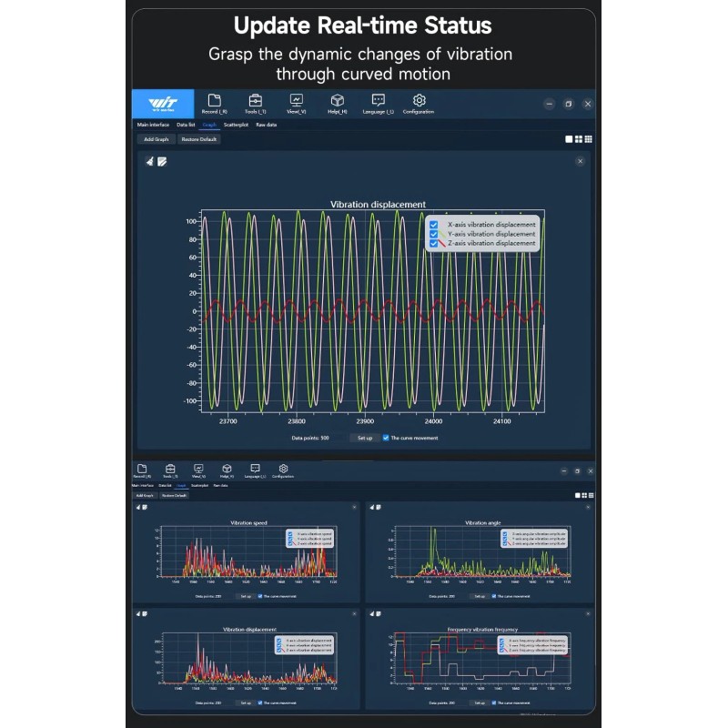Click Set up button below large graph
This screenshot has height=728, width=728.
click(364, 438)
